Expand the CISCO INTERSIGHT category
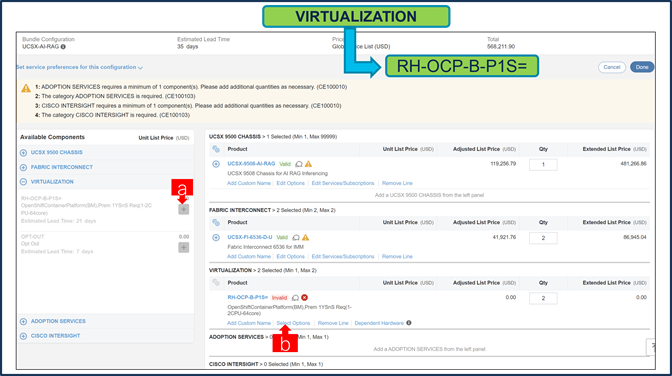This screenshot has height=376, width=672. (x=23, y=336)
